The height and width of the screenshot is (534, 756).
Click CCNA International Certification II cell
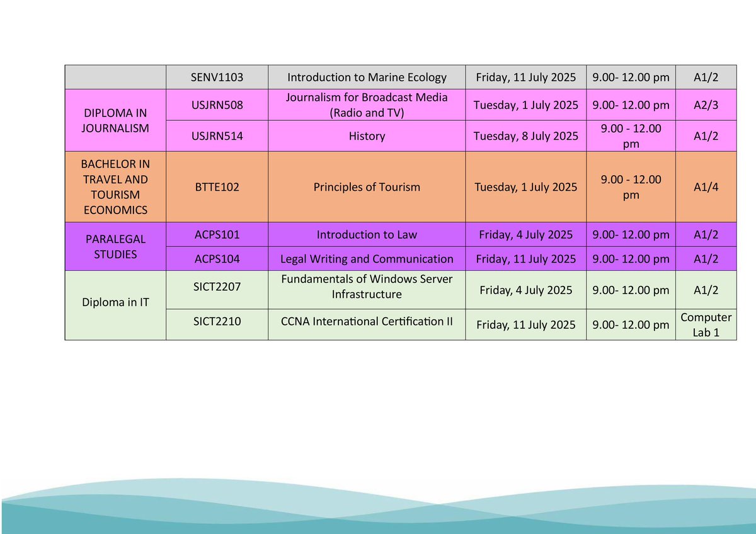click(x=367, y=324)
